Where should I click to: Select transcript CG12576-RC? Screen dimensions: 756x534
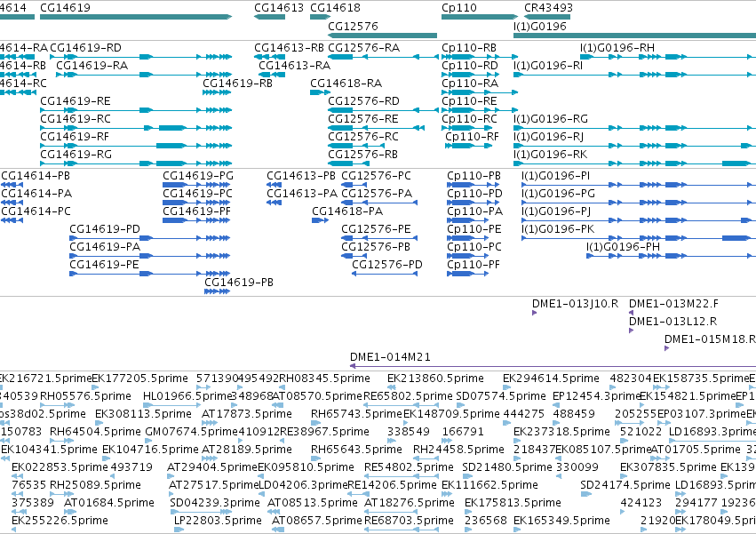coord(363,137)
